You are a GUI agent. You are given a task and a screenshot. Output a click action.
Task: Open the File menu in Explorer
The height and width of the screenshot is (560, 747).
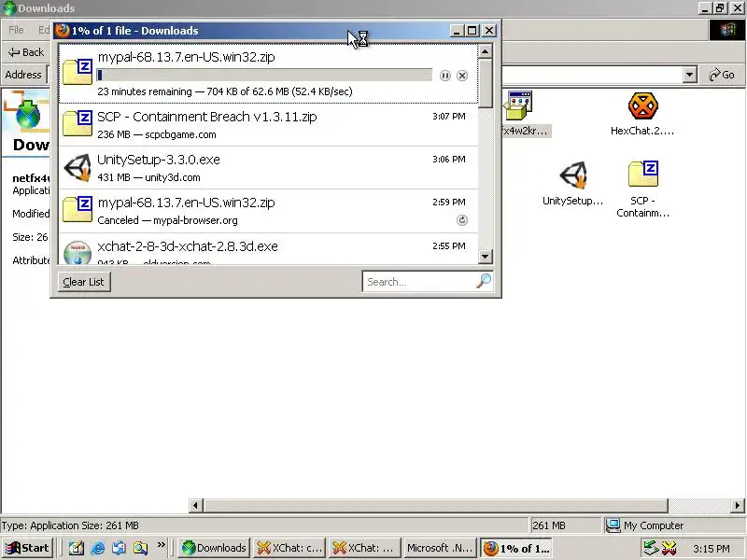16,30
